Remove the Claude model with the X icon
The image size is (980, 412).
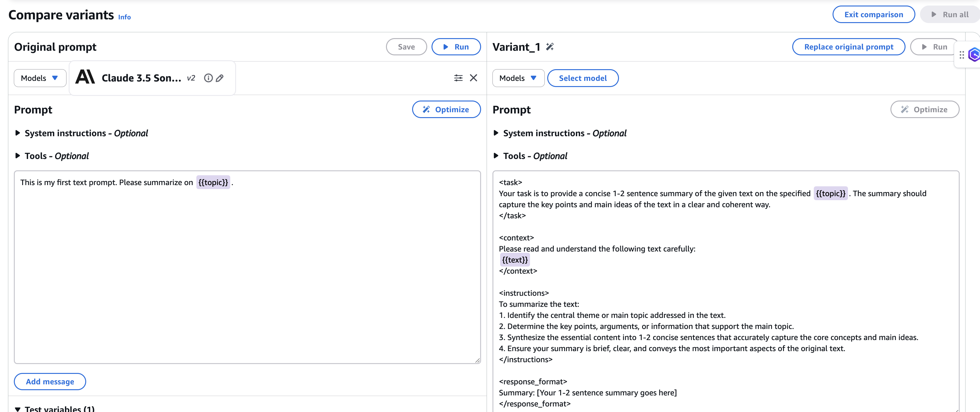pos(473,78)
